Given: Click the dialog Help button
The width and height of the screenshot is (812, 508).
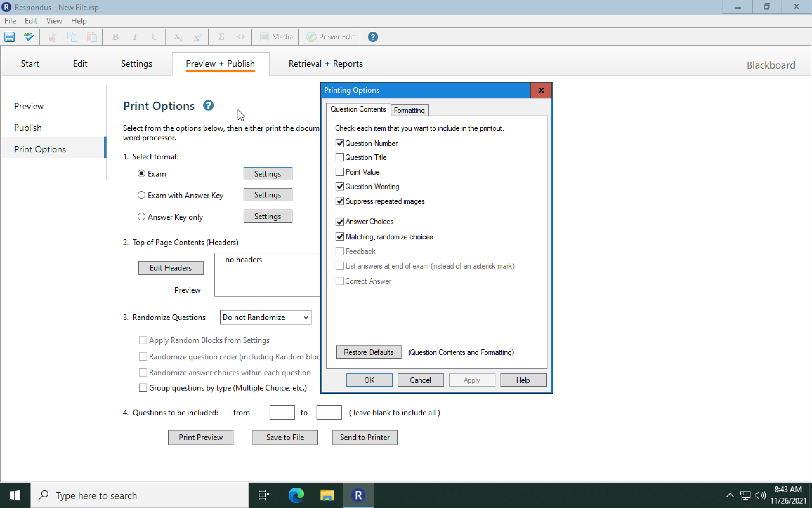Looking at the screenshot, I should [523, 380].
